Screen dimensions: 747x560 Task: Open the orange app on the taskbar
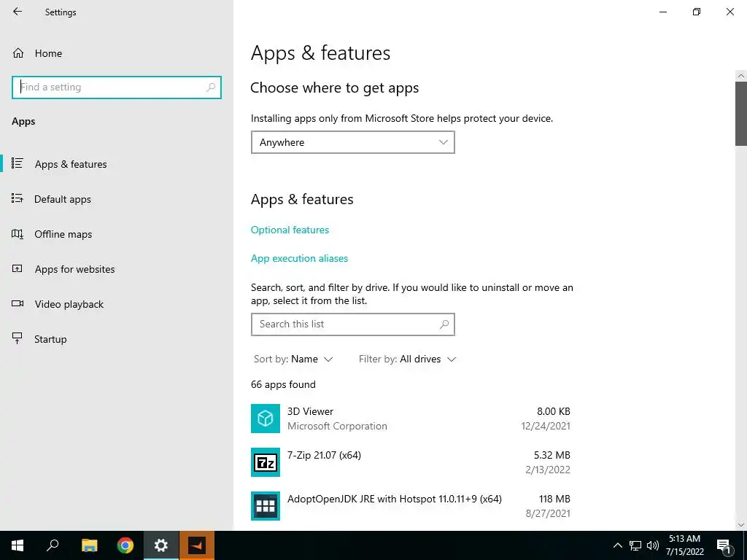[197, 545]
